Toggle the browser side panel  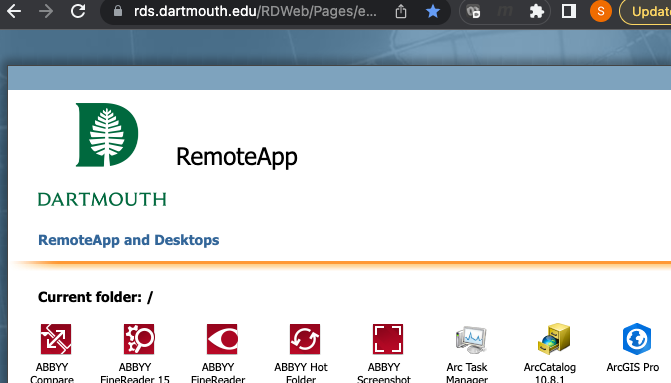click(x=568, y=12)
